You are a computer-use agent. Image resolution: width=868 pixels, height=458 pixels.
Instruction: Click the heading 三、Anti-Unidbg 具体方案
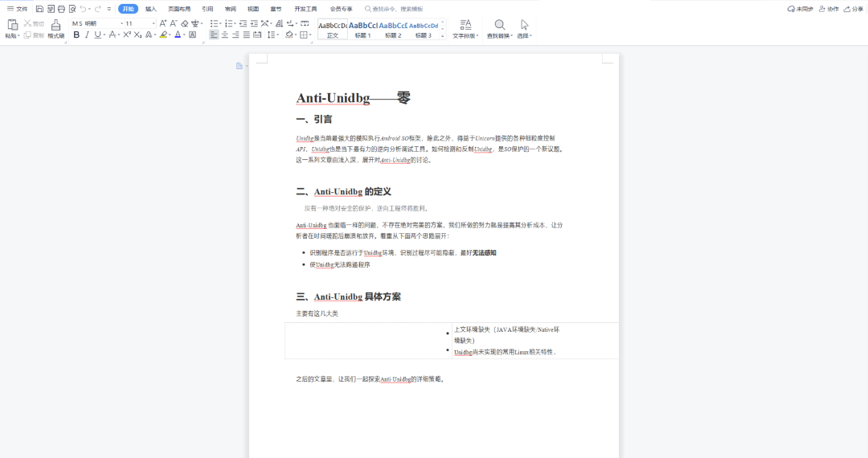[348, 296]
